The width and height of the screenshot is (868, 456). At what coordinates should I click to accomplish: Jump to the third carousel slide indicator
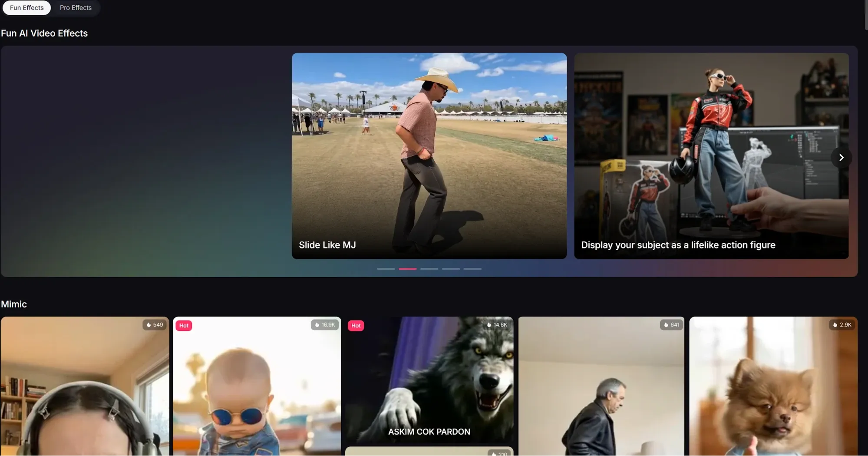pyautogui.click(x=429, y=269)
